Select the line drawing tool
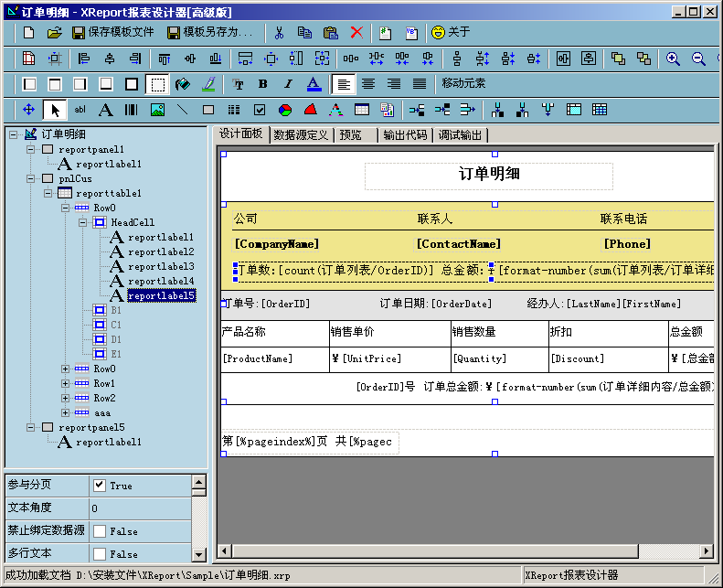Screen dimensions: 723x588 pyautogui.click(x=183, y=110)
